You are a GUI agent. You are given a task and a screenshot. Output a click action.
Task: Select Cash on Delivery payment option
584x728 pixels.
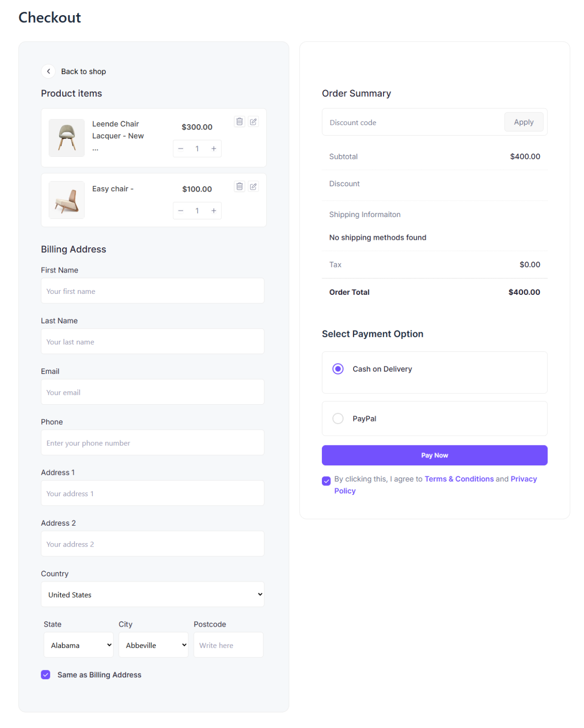(x=338, y=369)
